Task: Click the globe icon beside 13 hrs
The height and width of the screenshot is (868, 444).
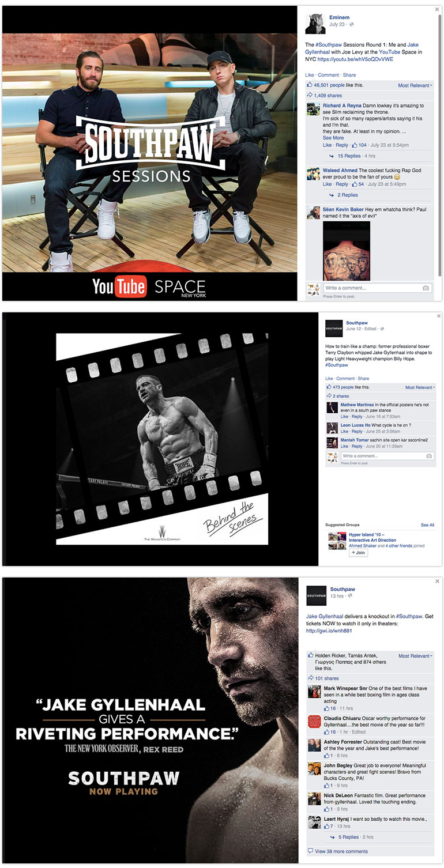Action: coord(350,596)
